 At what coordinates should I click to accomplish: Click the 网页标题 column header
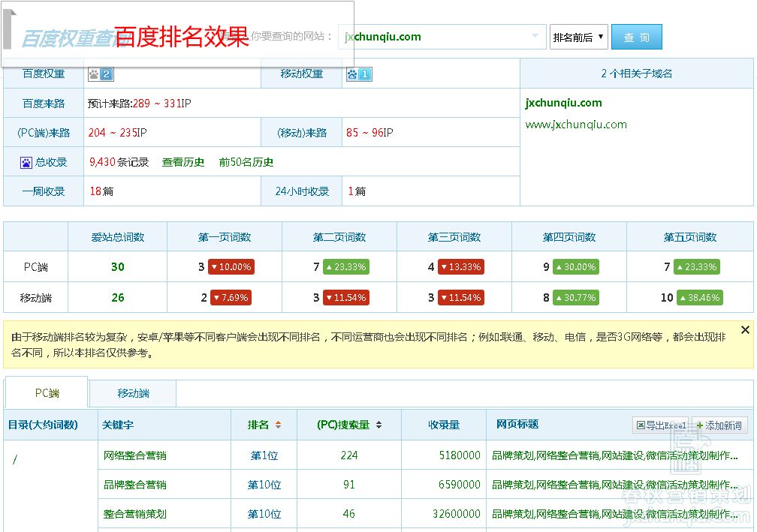pyautogui.click(x=517, y=425)
